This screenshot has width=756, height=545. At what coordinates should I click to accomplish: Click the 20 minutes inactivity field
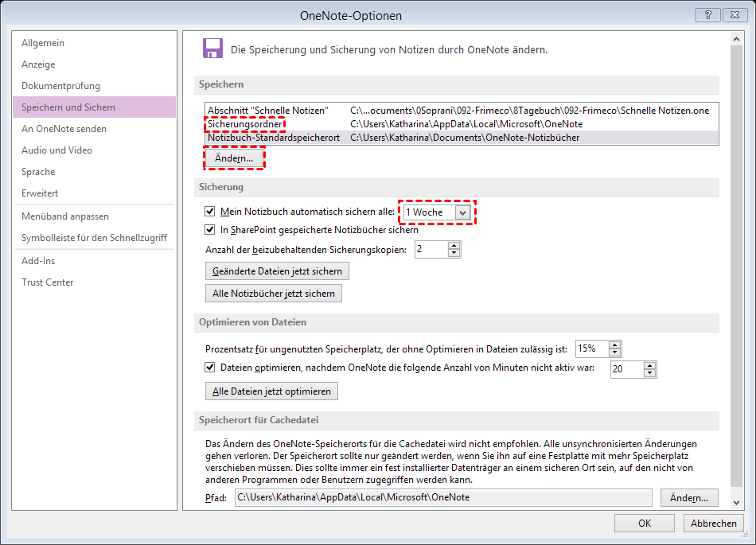pos(627,369)
